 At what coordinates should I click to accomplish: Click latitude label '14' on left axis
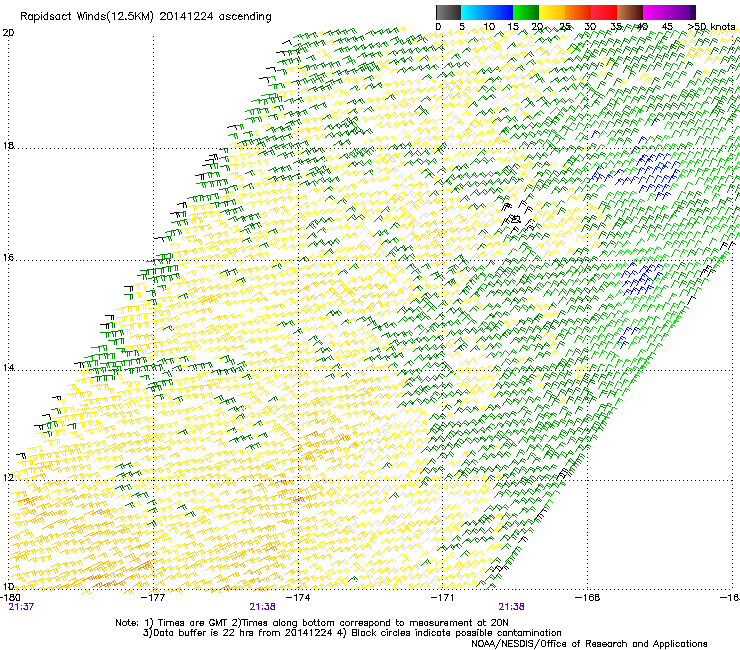click(8, 367)
